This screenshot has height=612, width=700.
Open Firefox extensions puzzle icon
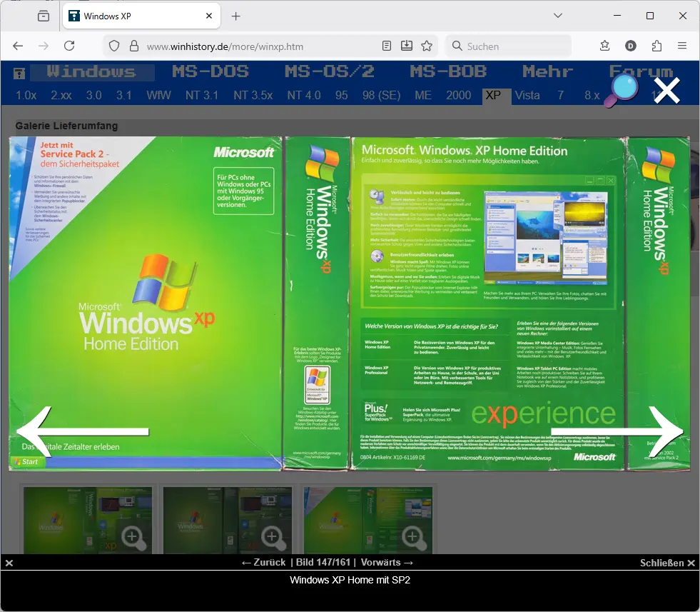[x=656, y=46]
